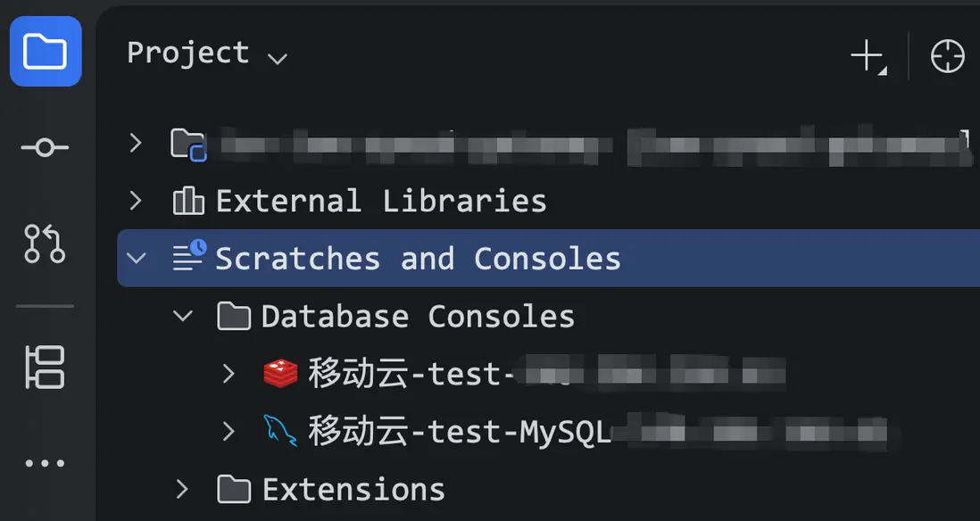Collapse Scratches and Consoles node
The height and width of the screenshot is (521, 980).
pos(136,259)
